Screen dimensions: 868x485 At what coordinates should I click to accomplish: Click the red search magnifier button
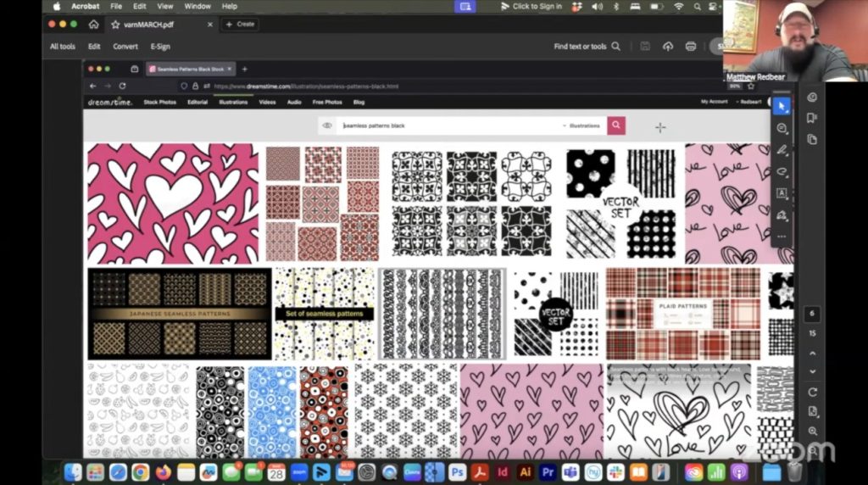click(x=616, y=125)
